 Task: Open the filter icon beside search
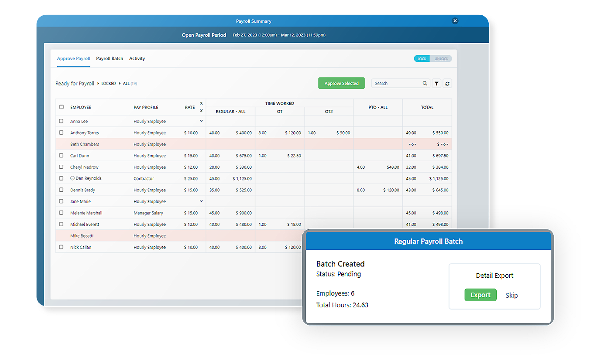click(436, 83)
